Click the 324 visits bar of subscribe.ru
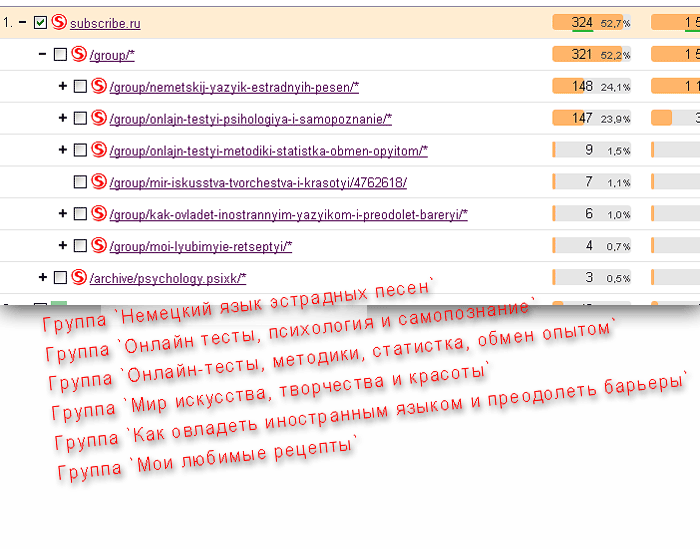The image size is (700, 549). 592,22
